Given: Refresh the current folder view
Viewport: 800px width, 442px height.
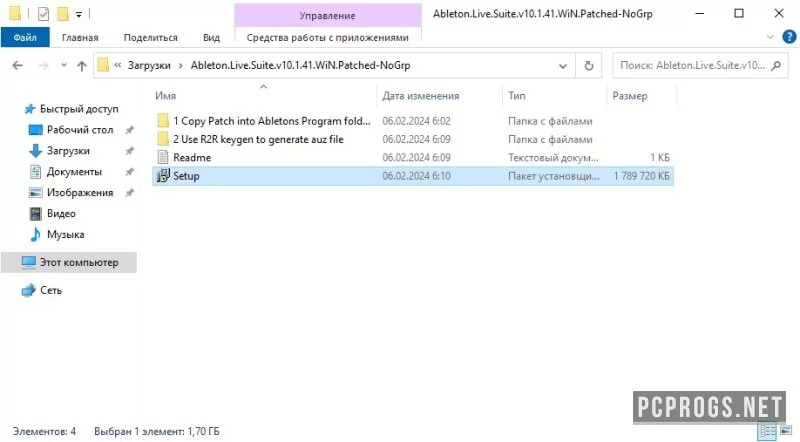Looking at the screenshot, I should pyautogui.click(x=589, y=66).
